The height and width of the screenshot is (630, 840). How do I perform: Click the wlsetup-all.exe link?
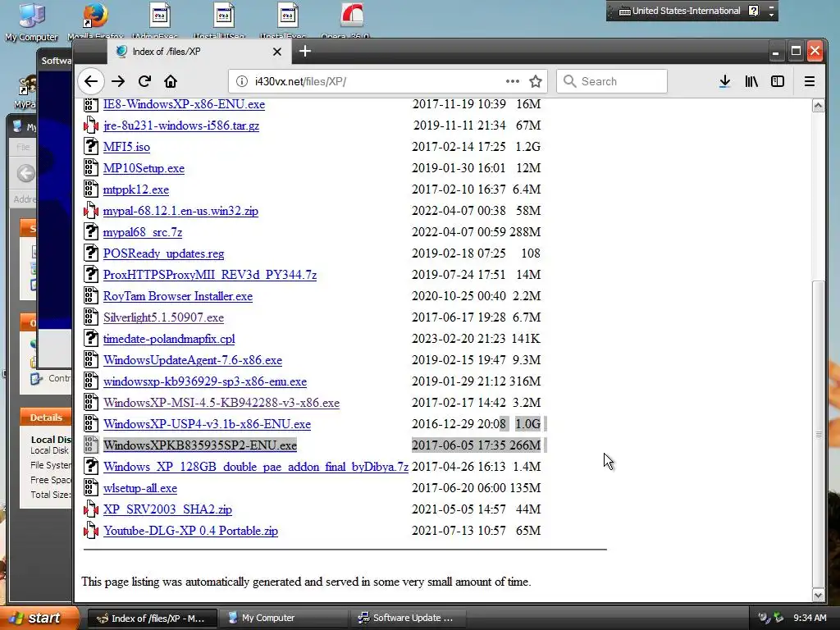pyautogui.click(x=140, y=488)
